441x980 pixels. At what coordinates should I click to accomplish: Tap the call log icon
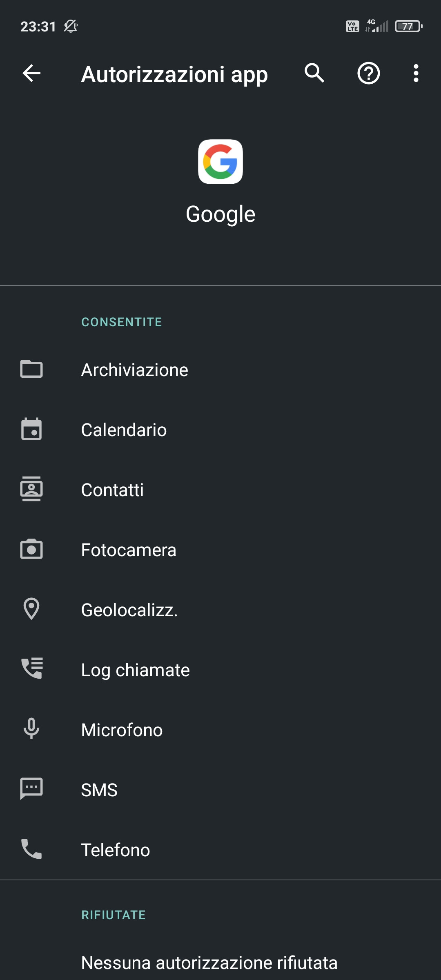pos(31,669)
